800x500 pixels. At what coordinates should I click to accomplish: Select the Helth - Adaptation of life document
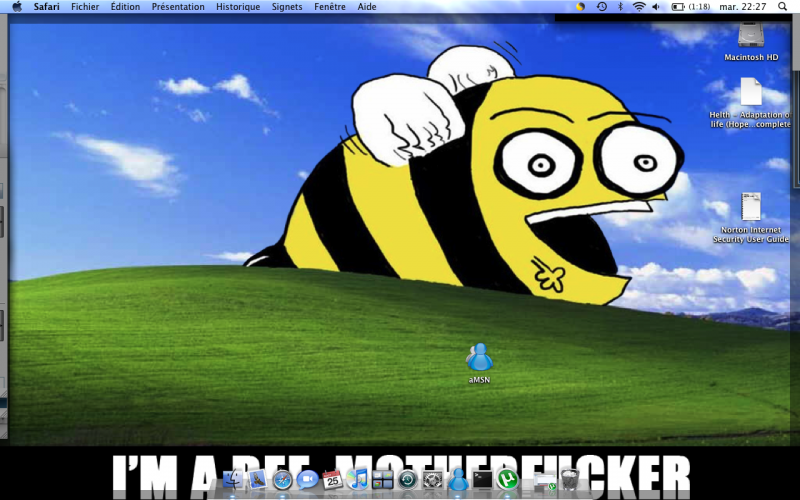(x=751, y=92)
